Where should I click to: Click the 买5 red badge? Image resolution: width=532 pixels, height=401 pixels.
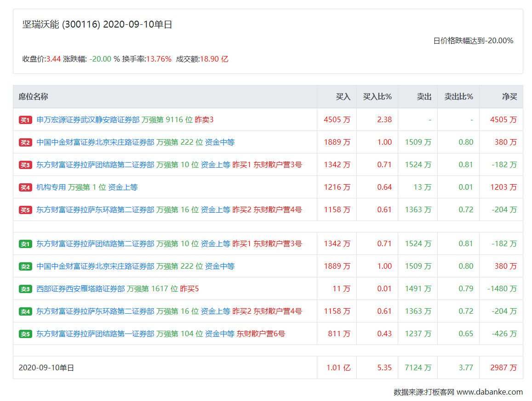point(25,210)
